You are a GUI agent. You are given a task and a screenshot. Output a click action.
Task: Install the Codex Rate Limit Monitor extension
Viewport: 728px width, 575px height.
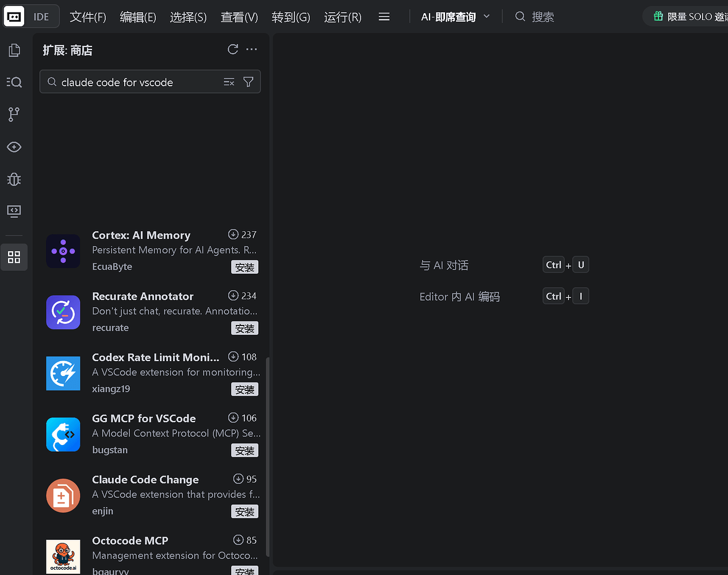point(245,389)
